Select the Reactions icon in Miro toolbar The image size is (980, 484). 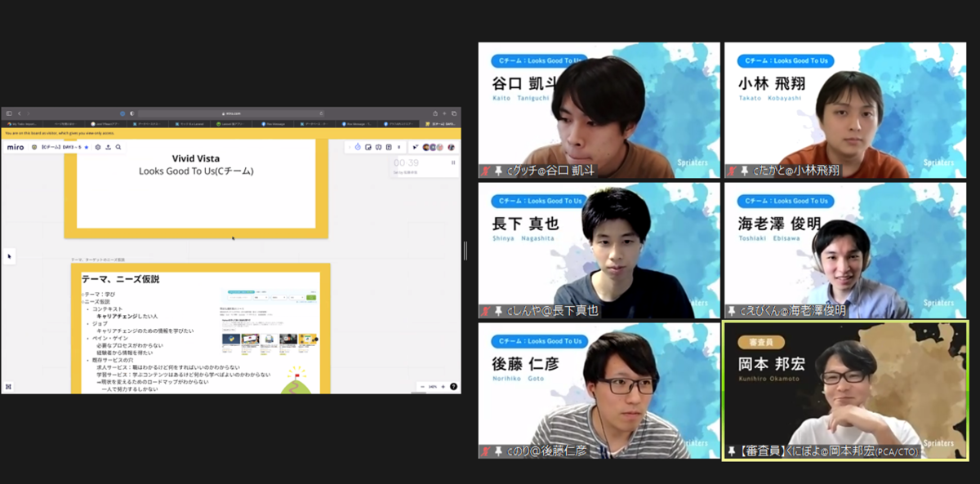pyautogui.click(x=379, y=147)
